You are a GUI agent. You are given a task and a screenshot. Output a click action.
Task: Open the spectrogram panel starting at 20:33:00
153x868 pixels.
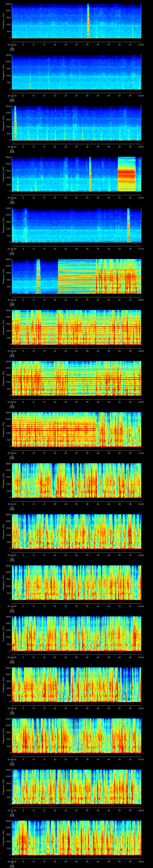tap(76, 583)
